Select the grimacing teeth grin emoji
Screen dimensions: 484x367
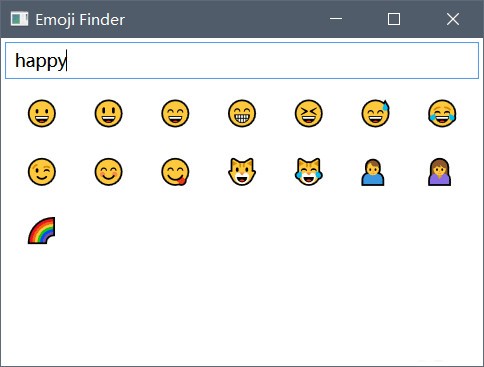click(x=242, y=113)
